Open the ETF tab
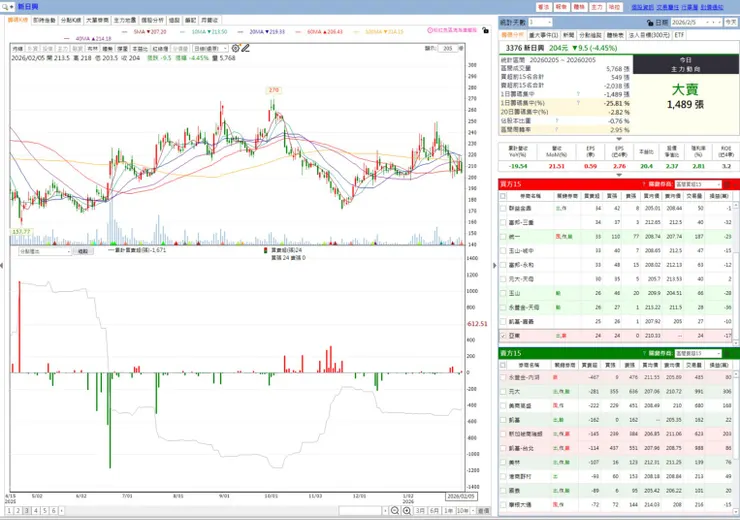The width and height of the screenshot is (740, 520). click(x=679, y=35)
